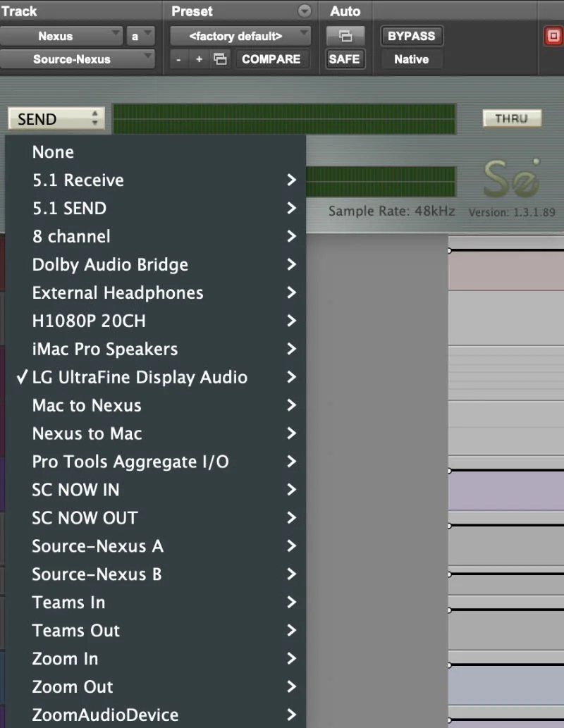Expand submenu arrow for Dolby Audio Bridge
Screen dimensions: 564x728
(291, 264)
